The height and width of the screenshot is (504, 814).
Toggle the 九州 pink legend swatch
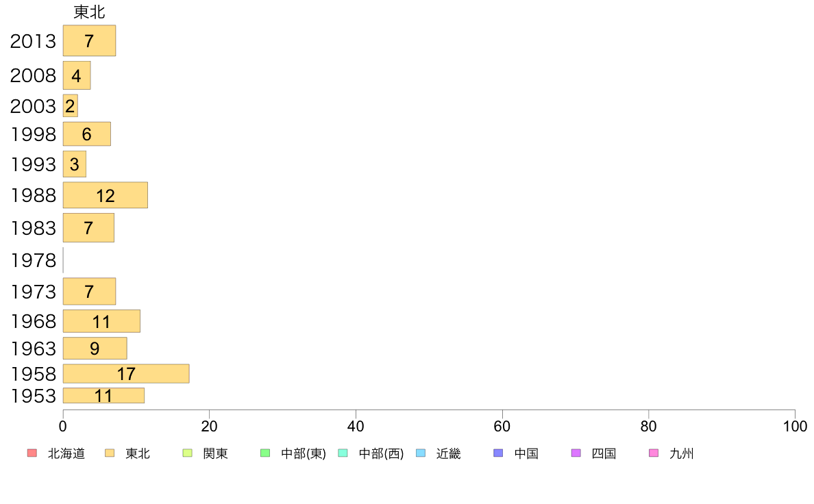click(654, 453)
